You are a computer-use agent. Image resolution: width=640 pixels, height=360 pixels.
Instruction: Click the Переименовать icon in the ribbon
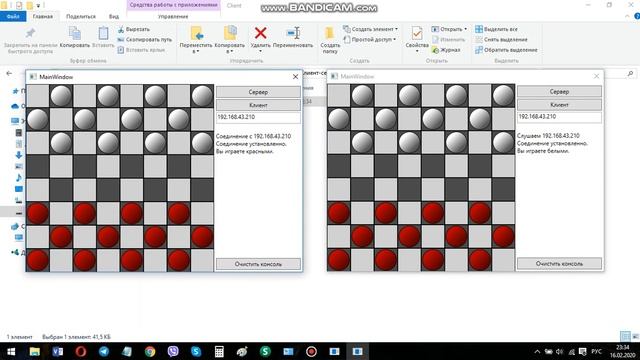click(x=293, y=33)
